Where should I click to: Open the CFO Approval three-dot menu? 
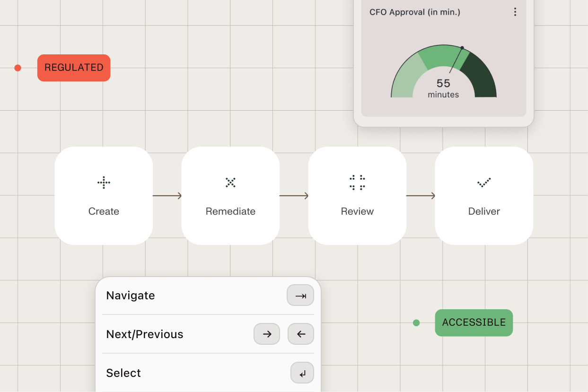tap(515, 12)
